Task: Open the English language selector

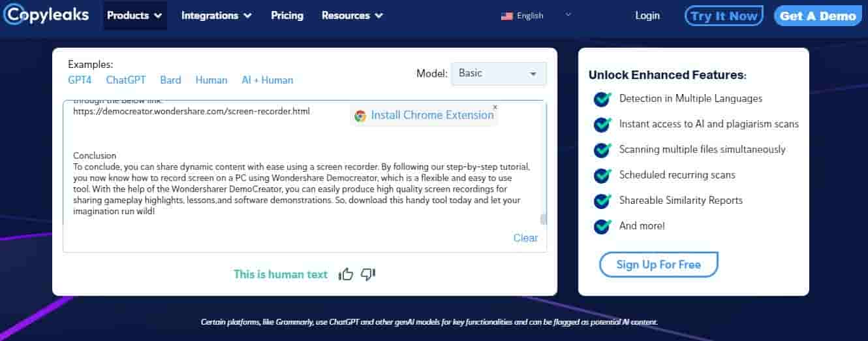Action: tap(535, 16)
